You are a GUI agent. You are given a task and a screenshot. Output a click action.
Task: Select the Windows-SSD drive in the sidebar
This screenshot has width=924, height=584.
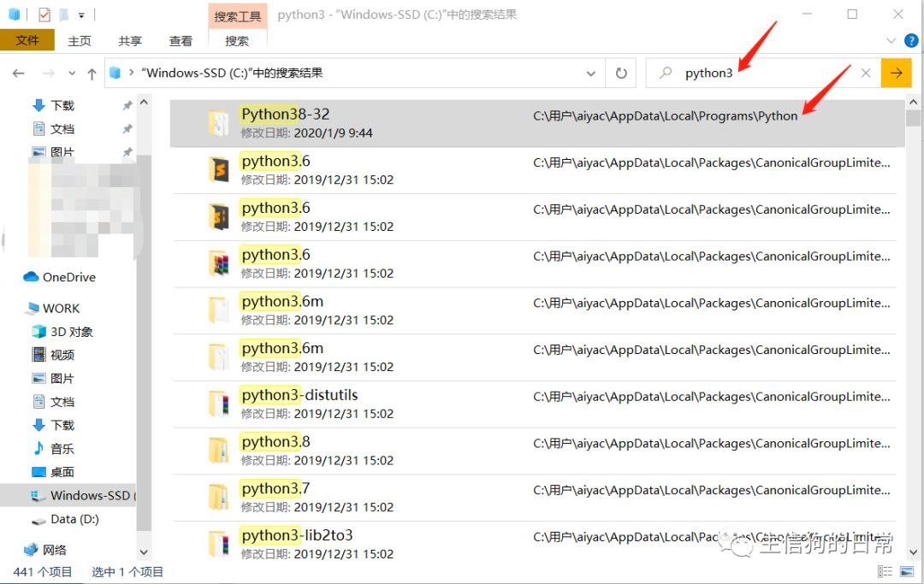pos(68,496)
